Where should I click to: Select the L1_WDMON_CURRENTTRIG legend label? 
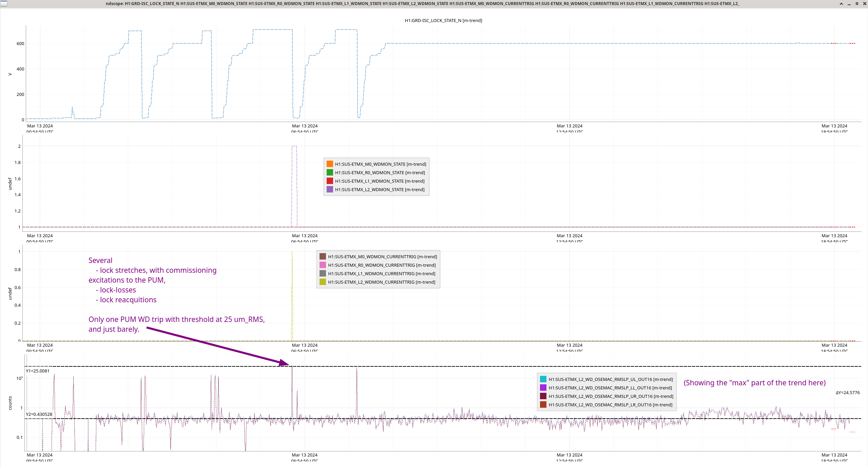(x=382, y=273)
